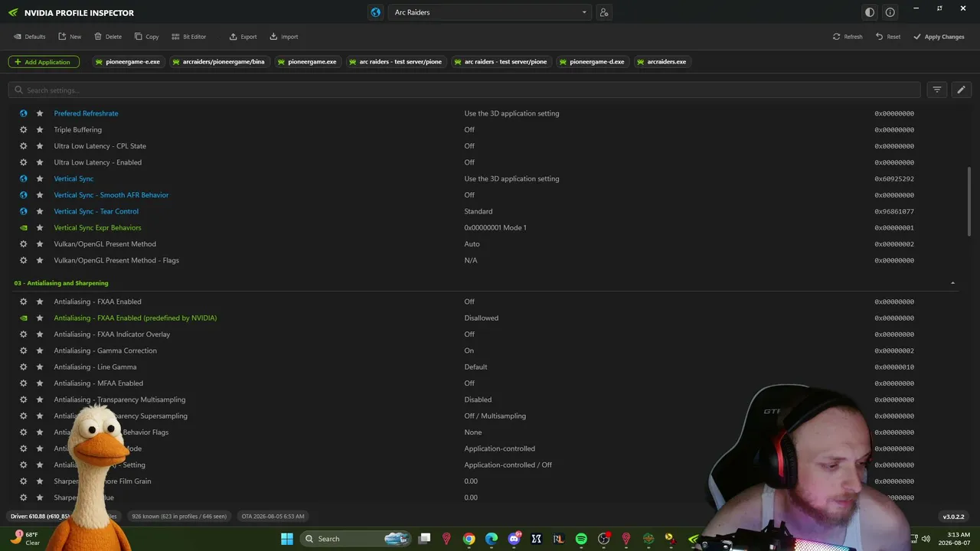The width and height of the screenshot is (980, 551).
Task: Click the globe icon beside the profile selector
Action: (x=375, y=12)
